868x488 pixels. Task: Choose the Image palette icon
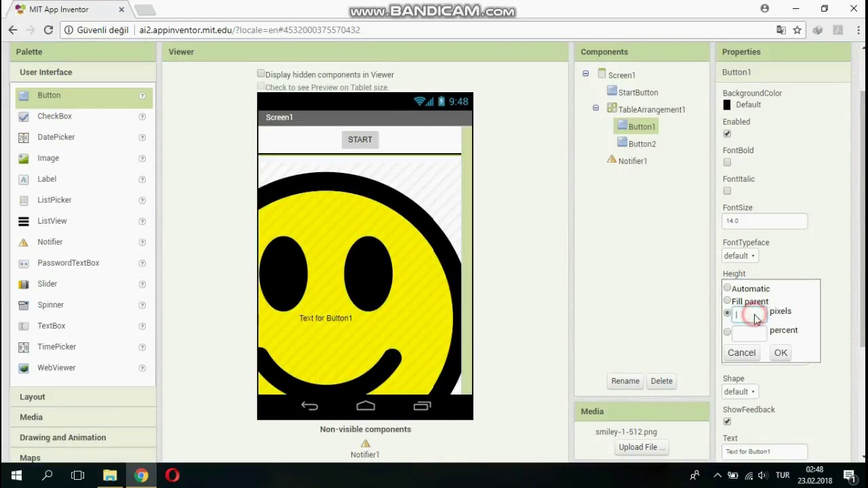[x=24, y=159]
